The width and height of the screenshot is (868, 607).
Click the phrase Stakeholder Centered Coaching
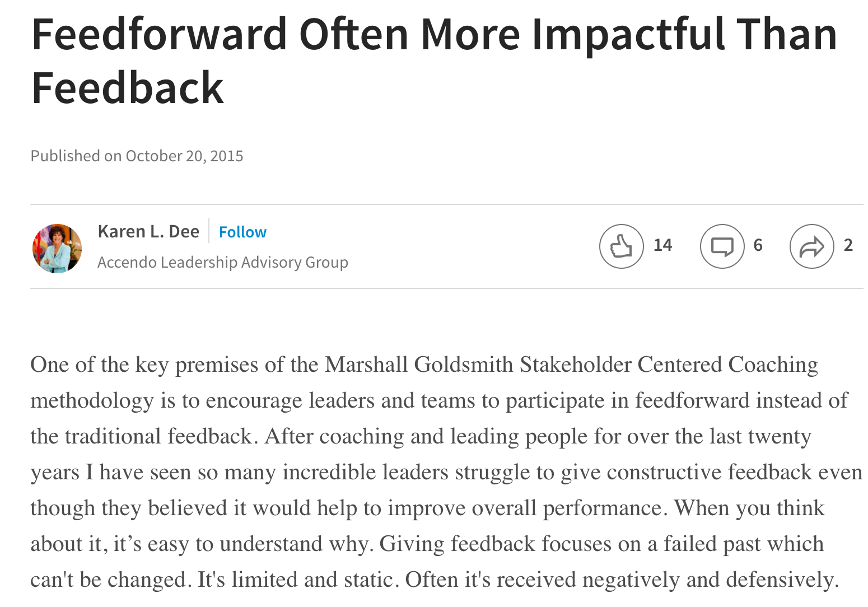[669, 365]
